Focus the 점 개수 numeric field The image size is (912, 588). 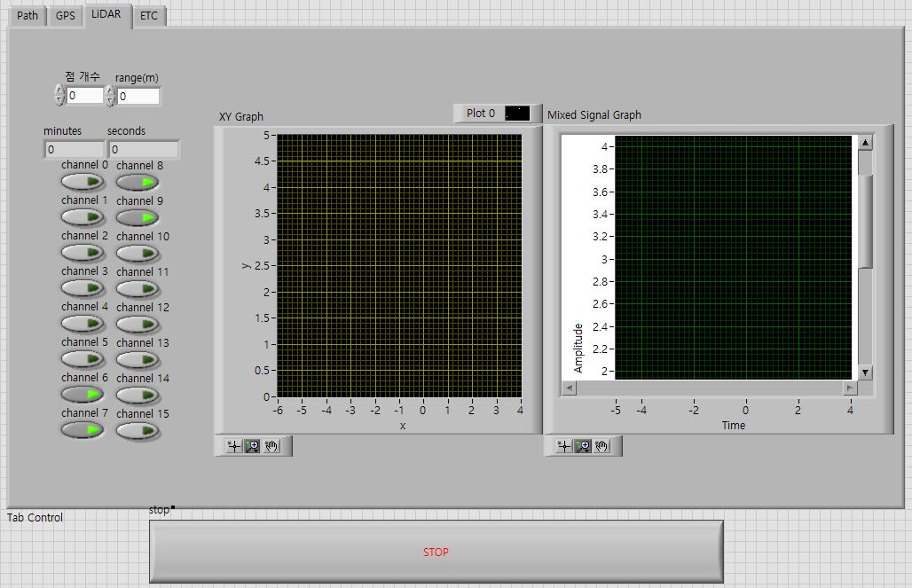coord(85,96)
